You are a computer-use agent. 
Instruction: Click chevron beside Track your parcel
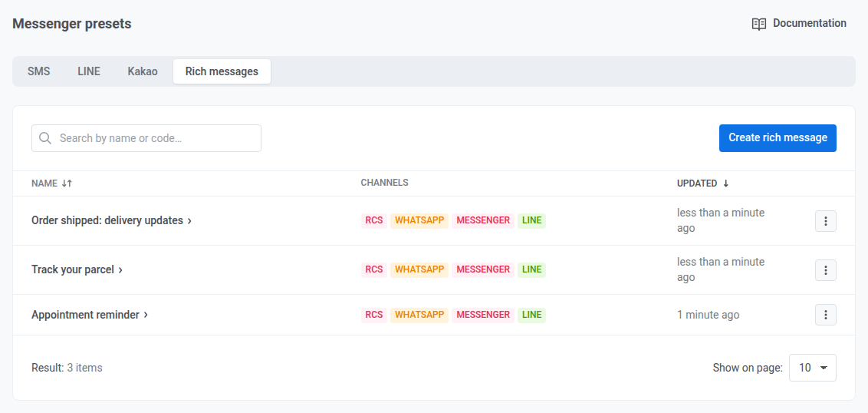coord(120,270)
